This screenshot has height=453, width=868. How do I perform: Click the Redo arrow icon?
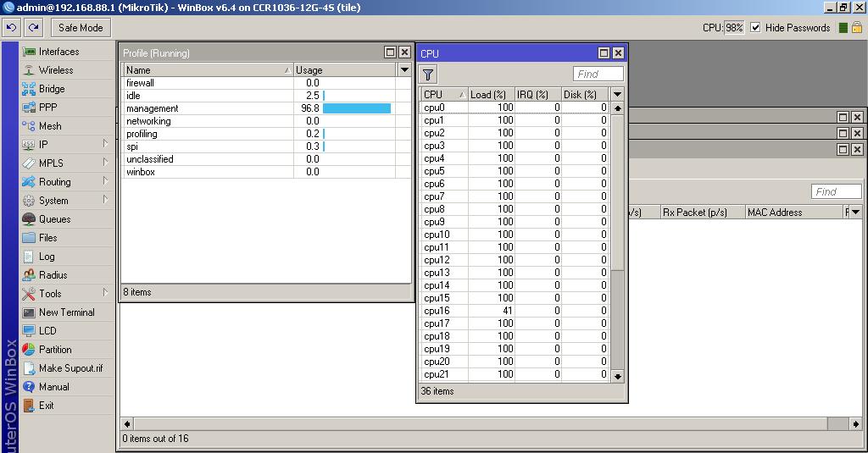point(34,27)
